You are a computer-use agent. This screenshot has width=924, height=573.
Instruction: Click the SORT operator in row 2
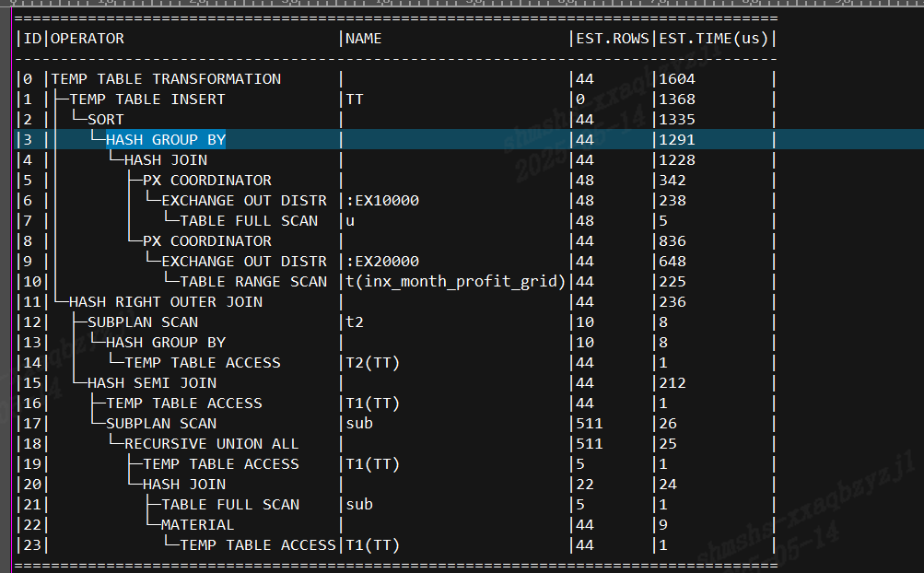pos(106,119)
